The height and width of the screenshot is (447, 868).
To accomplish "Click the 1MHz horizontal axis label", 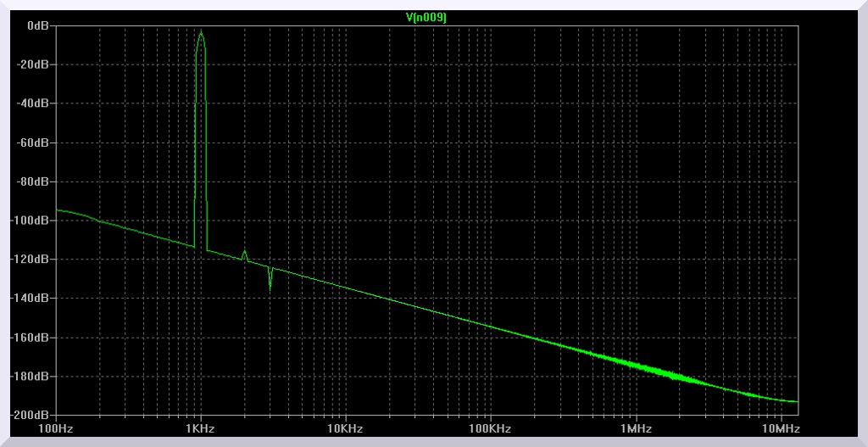I will pyautogui.click(x=636, y=429).
